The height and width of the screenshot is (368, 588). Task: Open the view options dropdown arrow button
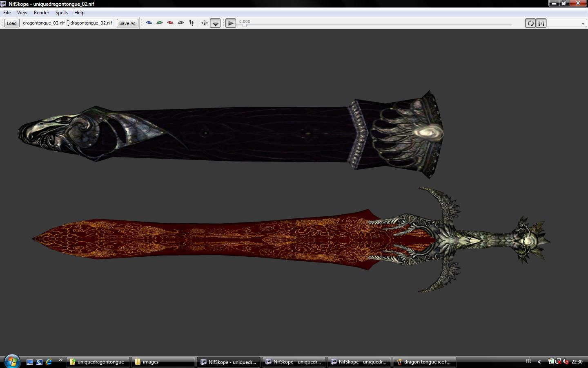215,23
